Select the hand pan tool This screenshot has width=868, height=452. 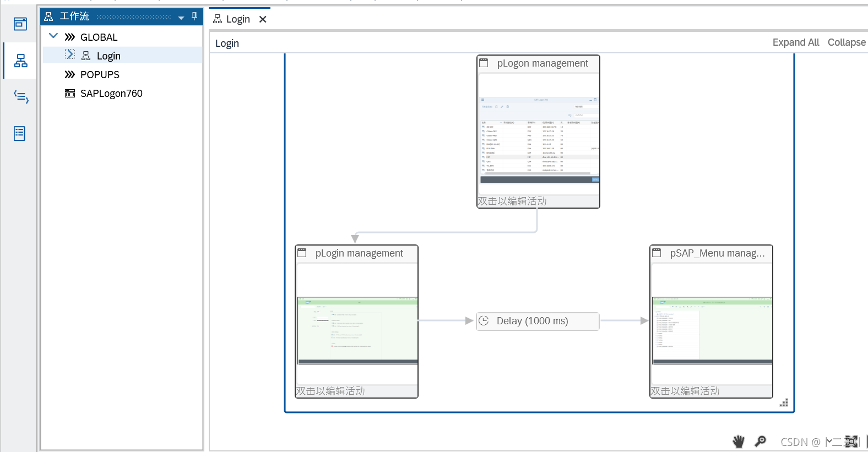point(739,441)
